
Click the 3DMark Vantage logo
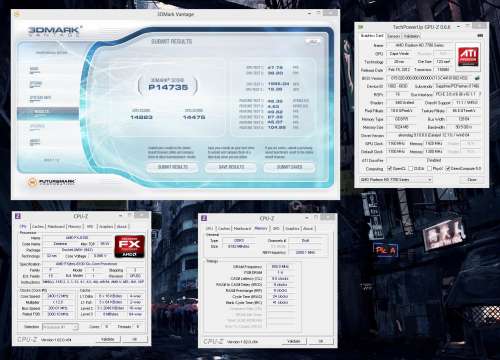pos(55,31)
